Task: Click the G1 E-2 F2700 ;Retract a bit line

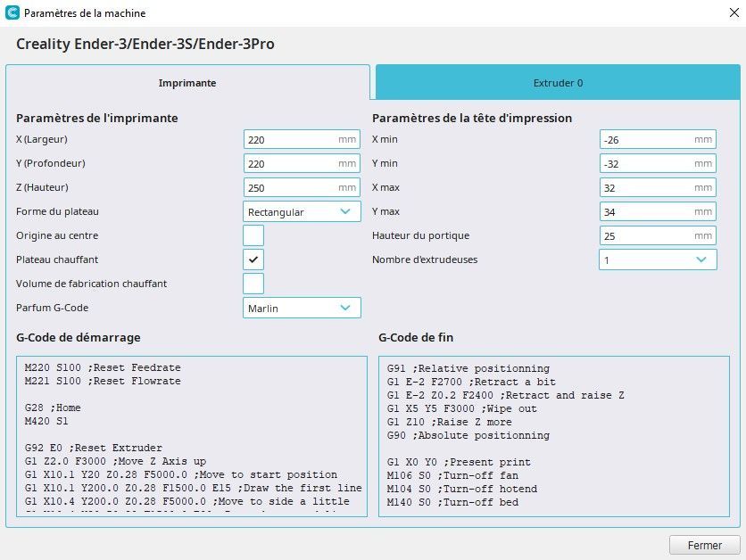Action: tap(471, 382)
